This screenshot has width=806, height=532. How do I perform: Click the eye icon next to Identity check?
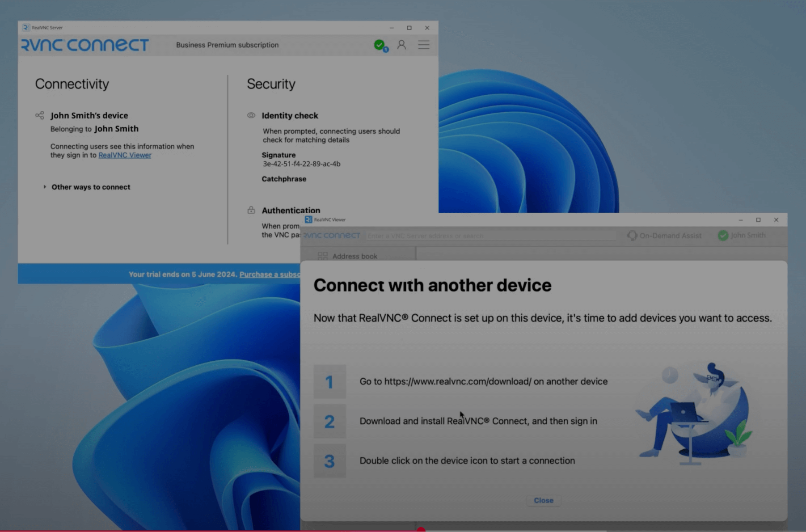click(251, 115)
